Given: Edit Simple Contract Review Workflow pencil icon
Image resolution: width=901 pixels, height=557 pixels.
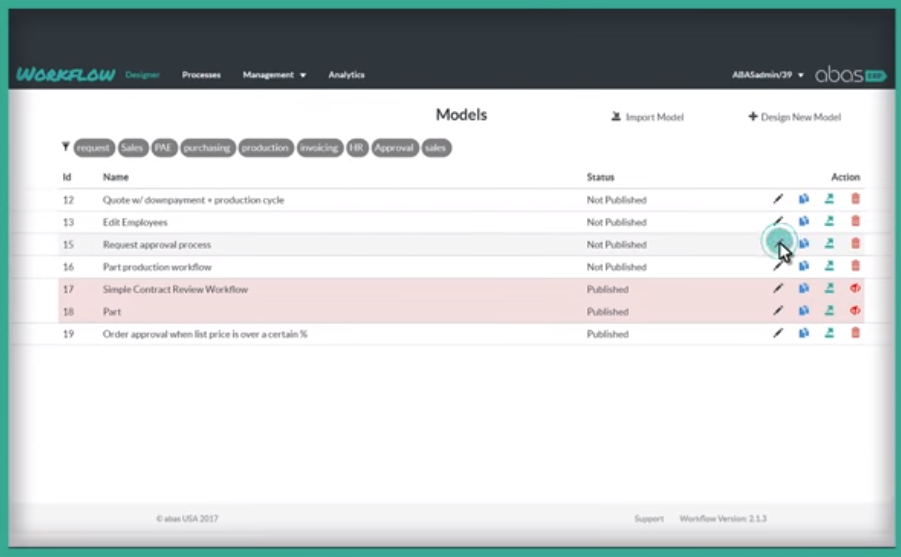Looking at the screenshot, I should [778, 289].
